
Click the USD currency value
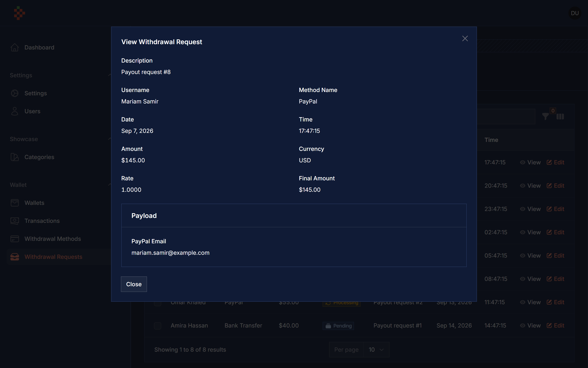click(x=305, y=160)
